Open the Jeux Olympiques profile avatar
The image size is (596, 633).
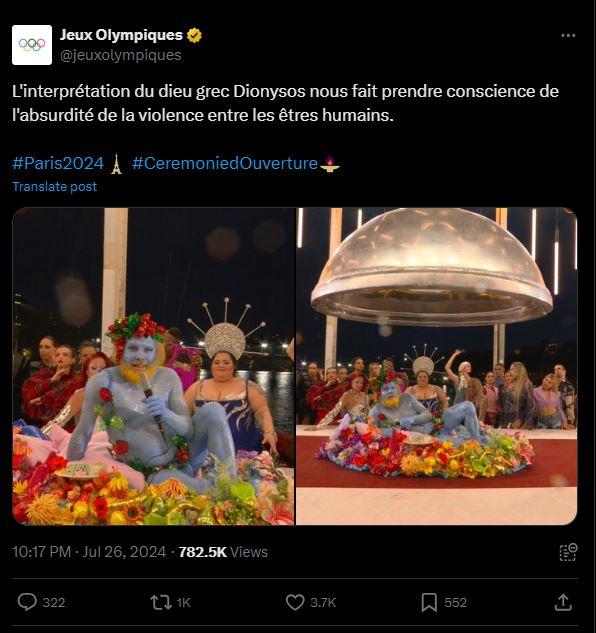[32, 45]
